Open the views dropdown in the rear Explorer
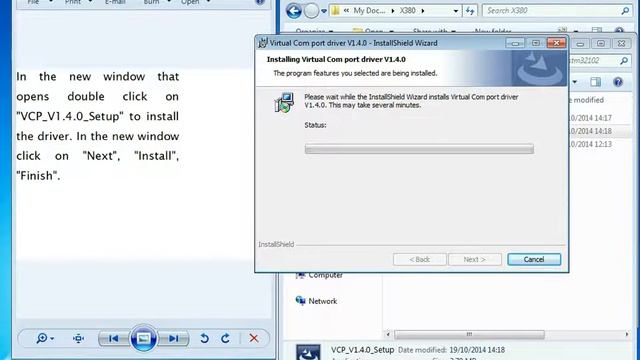Screen dimensions: 640x360 (575, 82)
